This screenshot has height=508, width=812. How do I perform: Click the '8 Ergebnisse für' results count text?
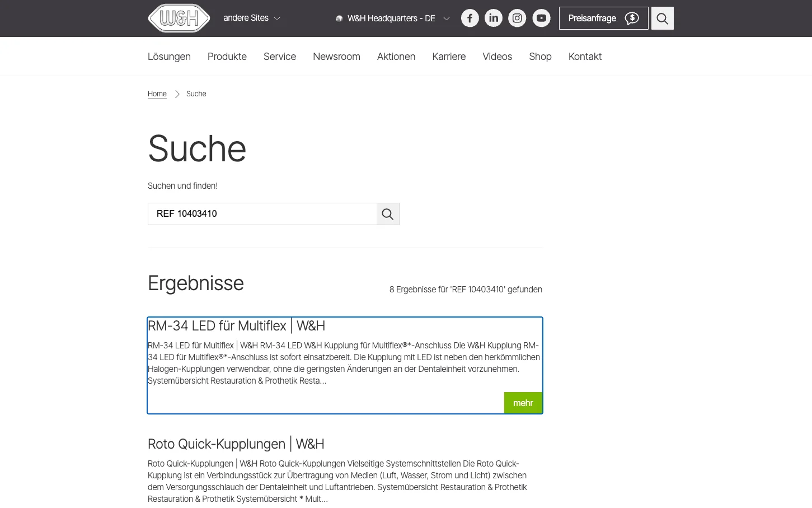[x=466, y=290]
